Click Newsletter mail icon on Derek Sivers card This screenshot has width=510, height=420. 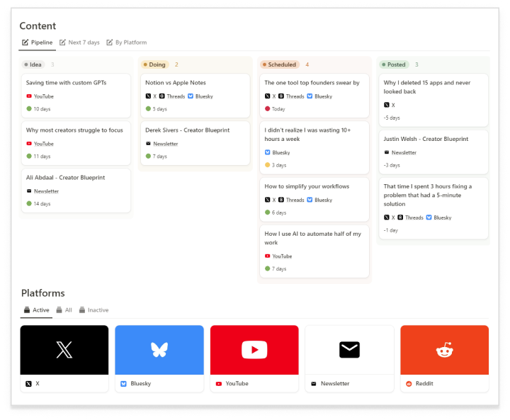pos(148,144)
